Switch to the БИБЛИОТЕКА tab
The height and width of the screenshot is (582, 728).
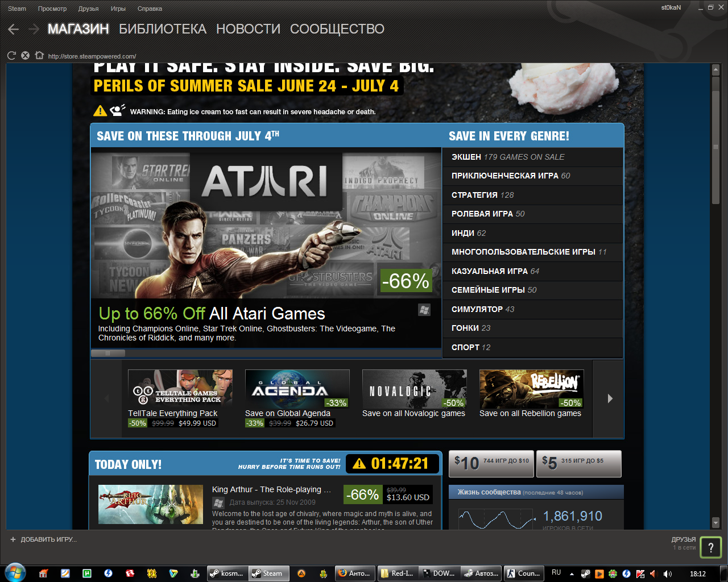click(163, 29)
